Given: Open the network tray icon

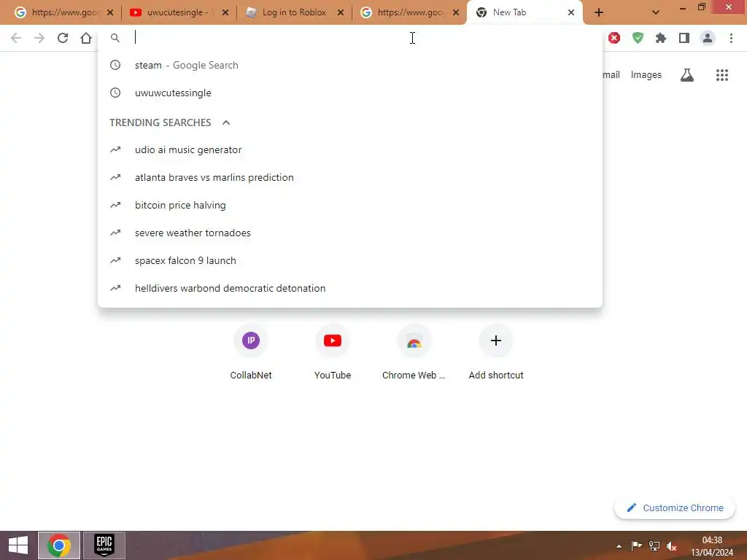Looking at the screenshot, I should [x=654, y=546].
